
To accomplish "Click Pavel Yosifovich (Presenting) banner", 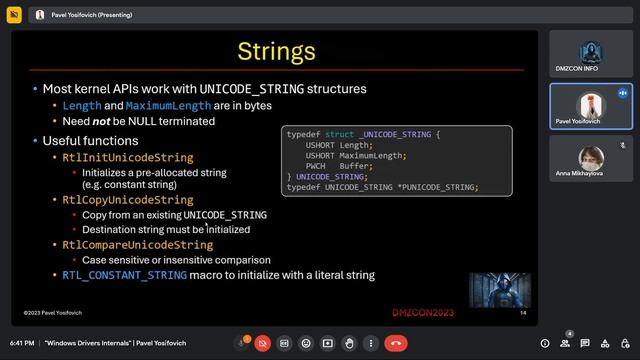I will click(331, 15).
